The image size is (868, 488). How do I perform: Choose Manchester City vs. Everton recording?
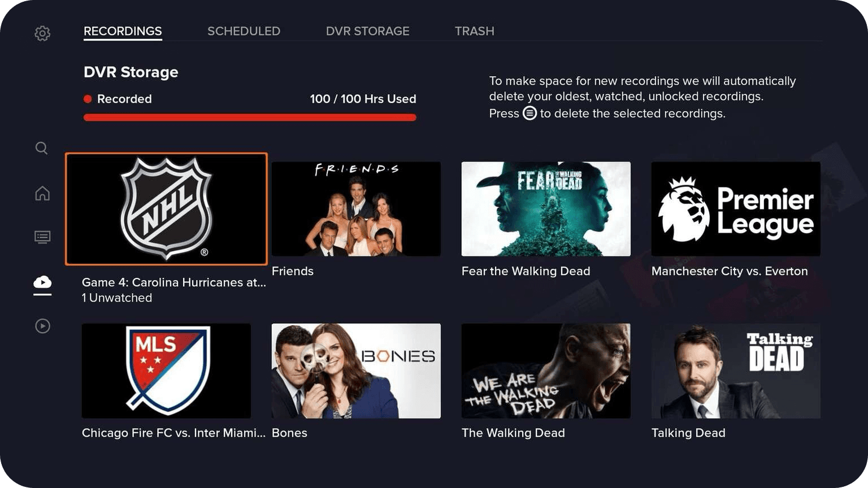click(736, 209)
